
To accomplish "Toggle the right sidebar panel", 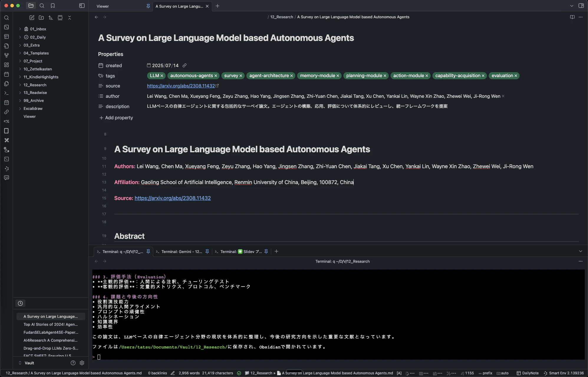I will tap(581, 6).
